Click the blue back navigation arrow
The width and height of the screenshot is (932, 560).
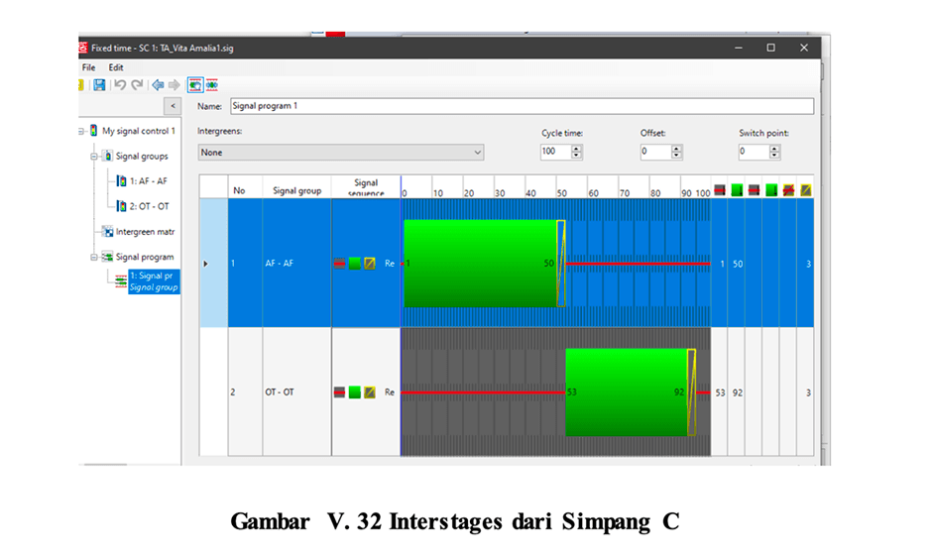point(157,85)
